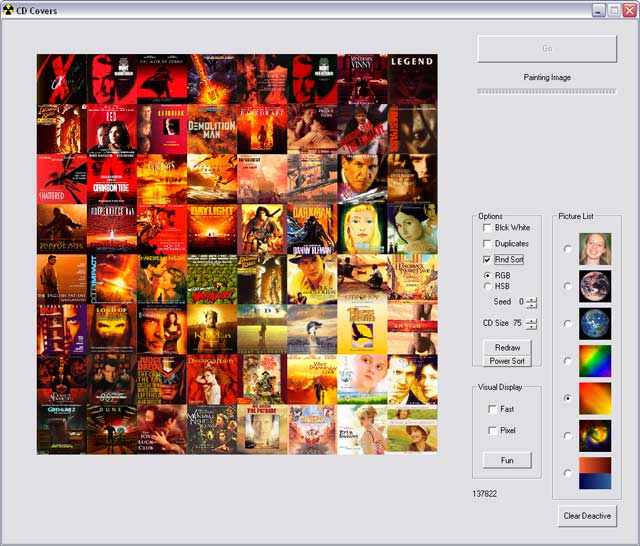Click the red X-Files CD cover

pyautogui.click(x=62, y=79)
